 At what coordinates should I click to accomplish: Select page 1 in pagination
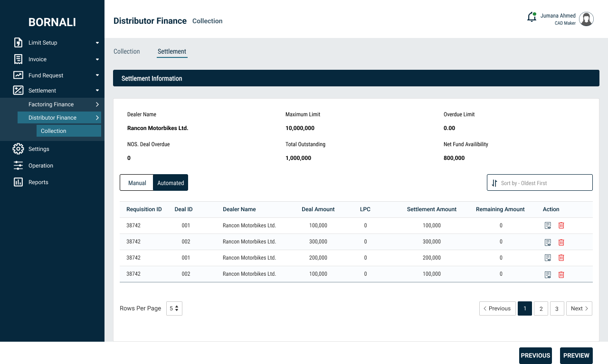(x=525, y=308)
